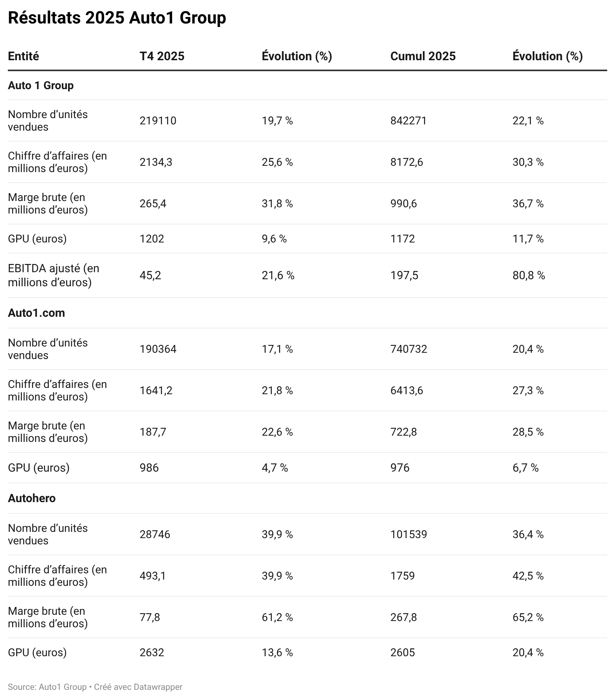Click the "Auto 1 Group" section heading
The width and height of the screenshot is (615, 700).
click(41, 85)
